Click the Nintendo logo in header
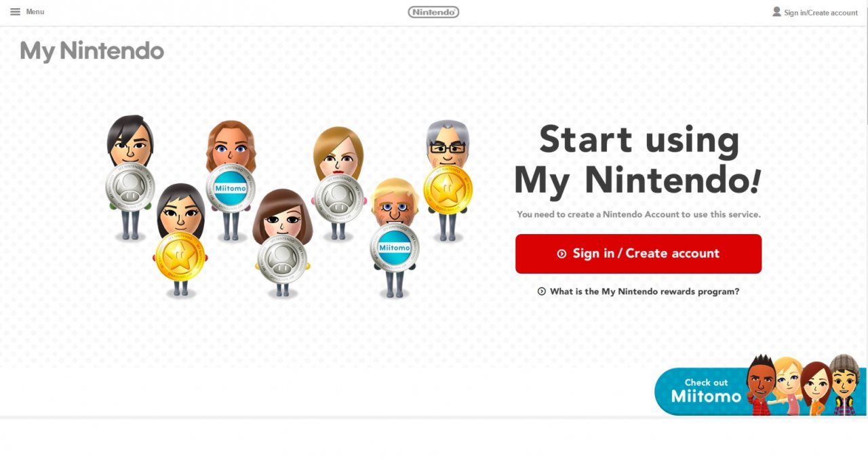 pos(433,12)
